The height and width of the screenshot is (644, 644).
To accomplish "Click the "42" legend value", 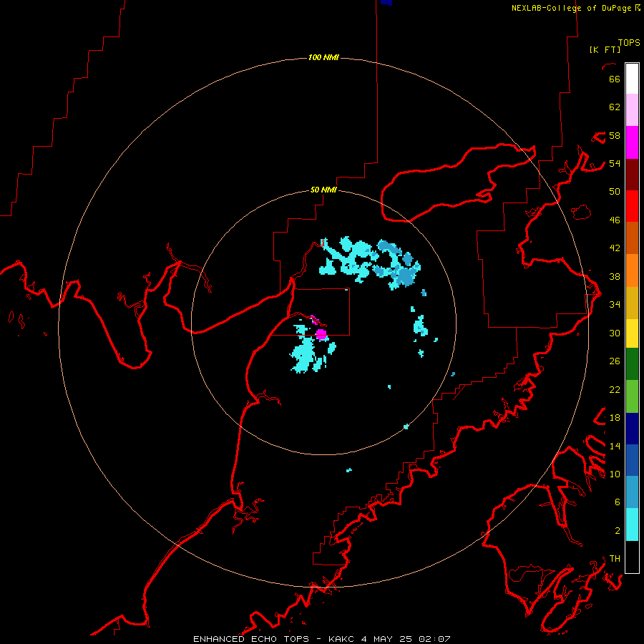I will point(615,248).
